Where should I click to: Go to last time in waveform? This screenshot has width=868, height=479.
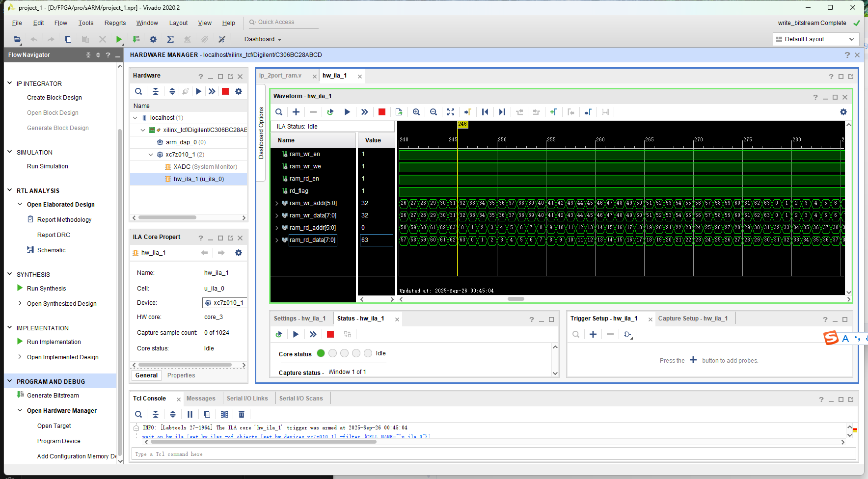[x=502, y=112]
